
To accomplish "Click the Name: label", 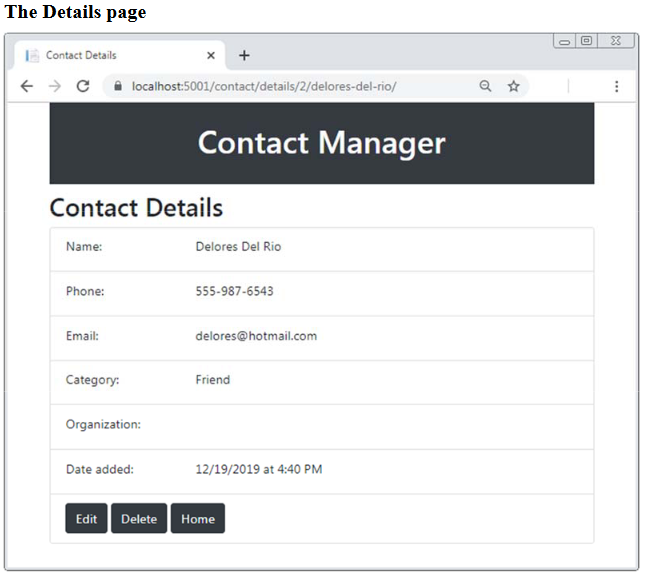I will 84,246.
